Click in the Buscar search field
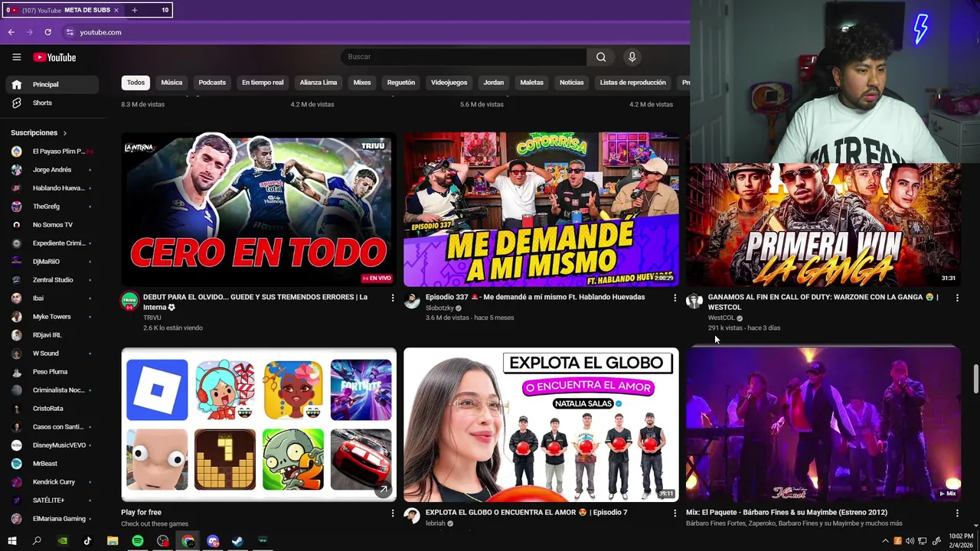Viewport: 980px width, 551px height. tap(463, 57)
